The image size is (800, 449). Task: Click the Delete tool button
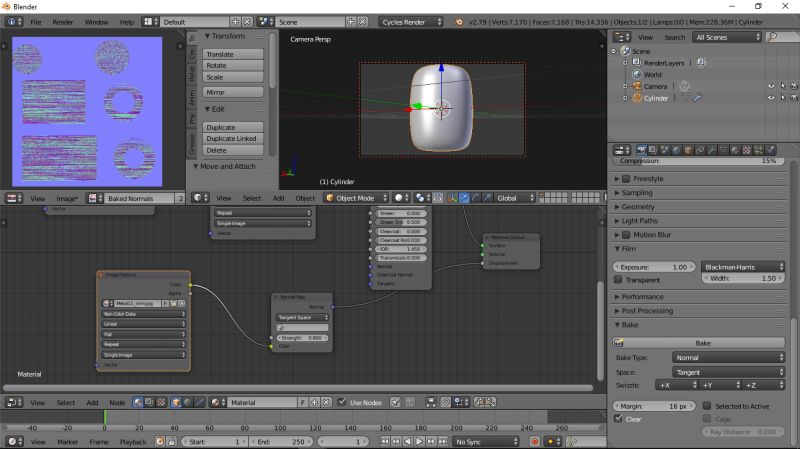point(233,151)
